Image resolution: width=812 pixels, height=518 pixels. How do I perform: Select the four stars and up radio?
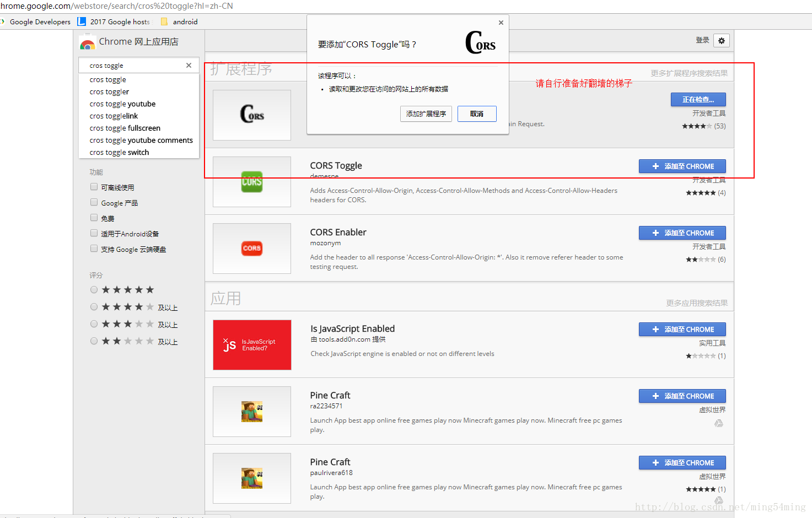[94, 307]
